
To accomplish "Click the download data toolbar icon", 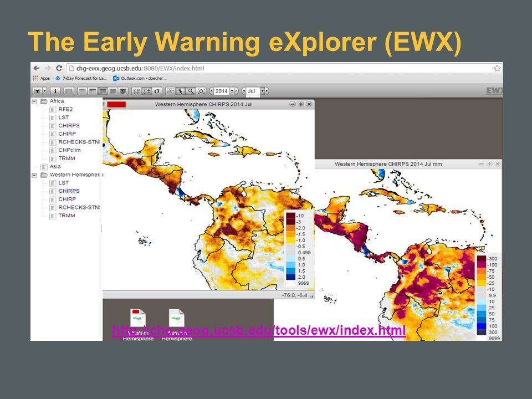I will click(37, 91).
